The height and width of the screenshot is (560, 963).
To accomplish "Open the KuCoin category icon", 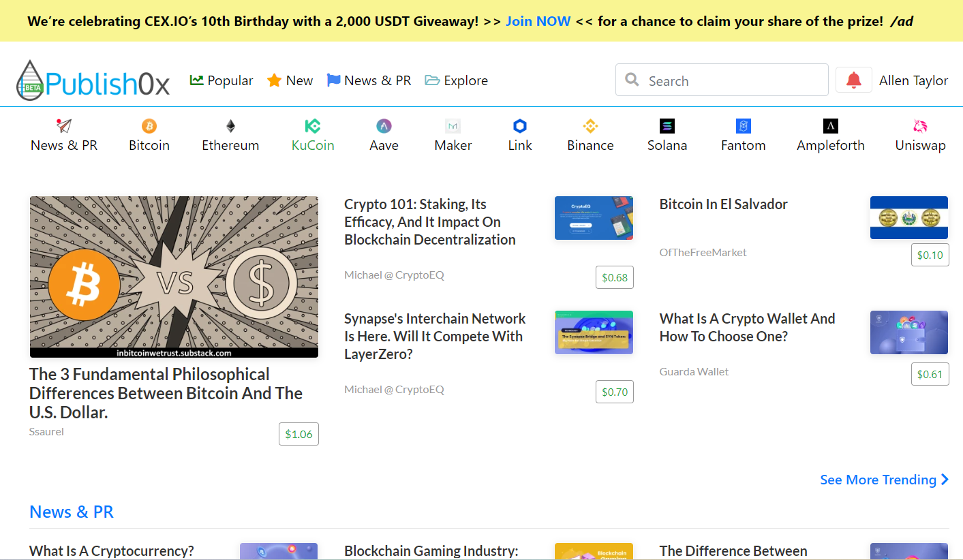I will (x=313, y=126).
